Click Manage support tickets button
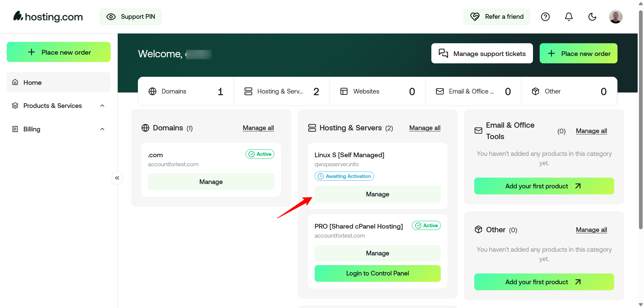This screenshot has width=644, height=308. (482, 53)
